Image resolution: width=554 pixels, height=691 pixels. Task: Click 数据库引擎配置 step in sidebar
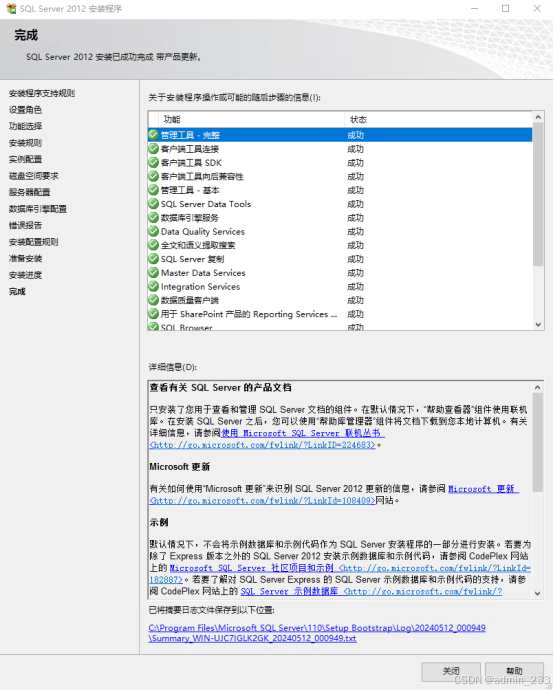point(37,208)
